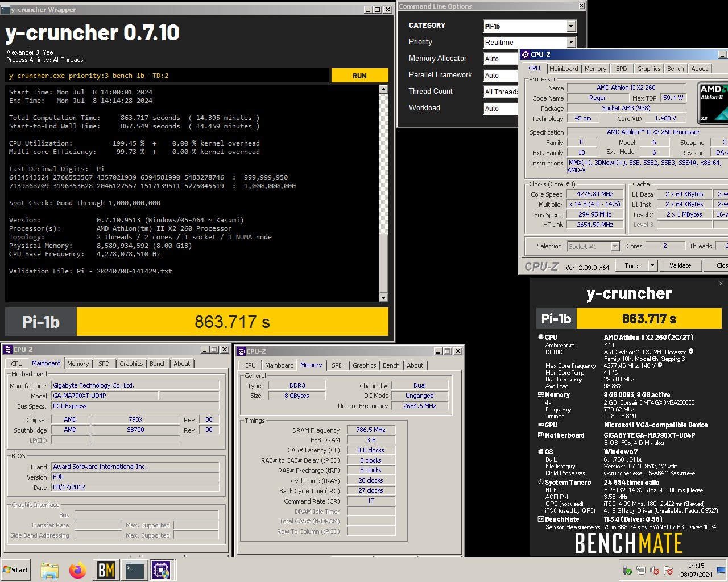
Task: Click the Memory section icon in BenchMate
Action: [541, 394]
